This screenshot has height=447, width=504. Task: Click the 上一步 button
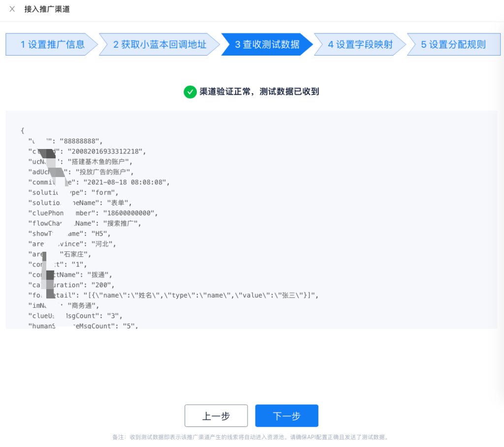point(216,416)
